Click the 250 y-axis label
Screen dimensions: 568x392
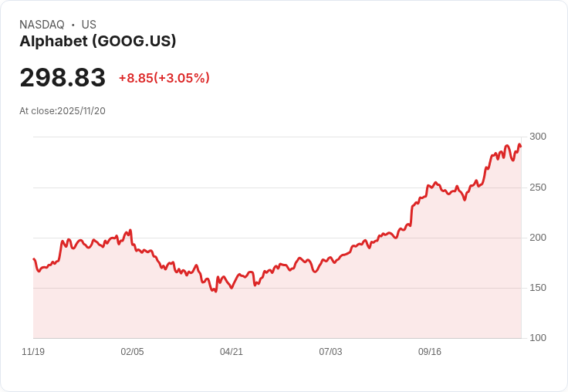click(x=538, y=188)
